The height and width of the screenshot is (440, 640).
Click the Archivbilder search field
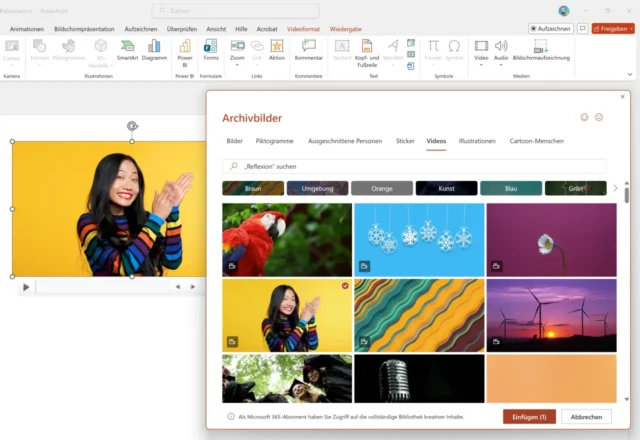[414, 166]
